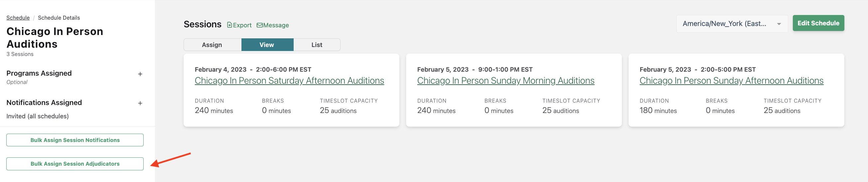
Task: Select the View tab
Action: [267, 45]
